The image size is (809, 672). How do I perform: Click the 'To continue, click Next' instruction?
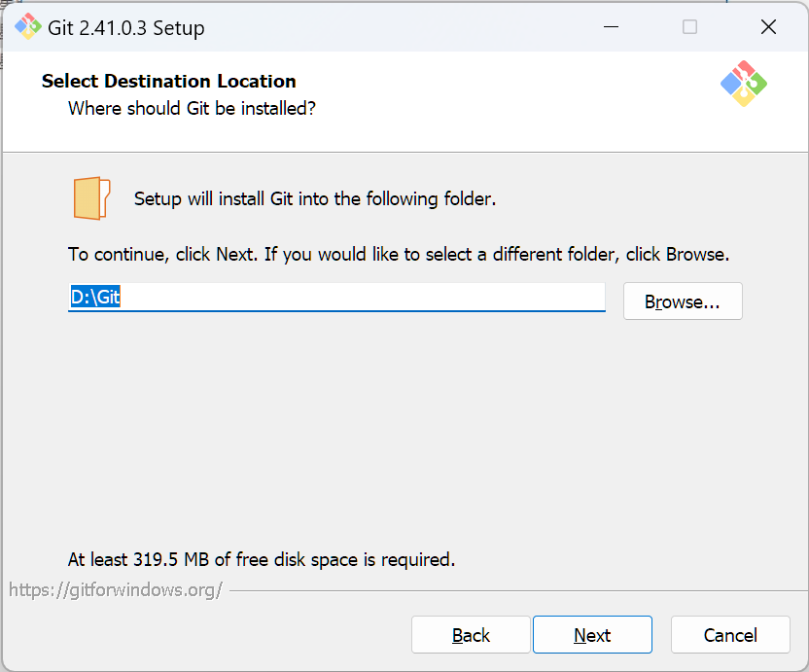pos(398,255)
